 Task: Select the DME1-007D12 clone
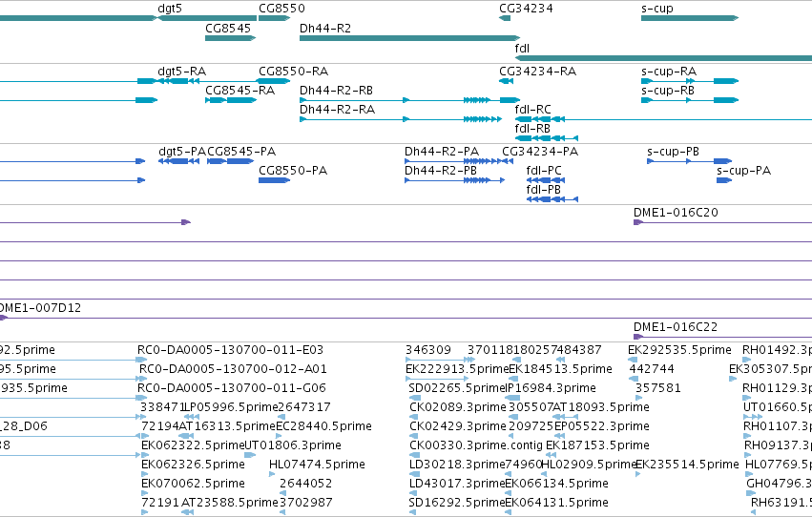[406, 318]
